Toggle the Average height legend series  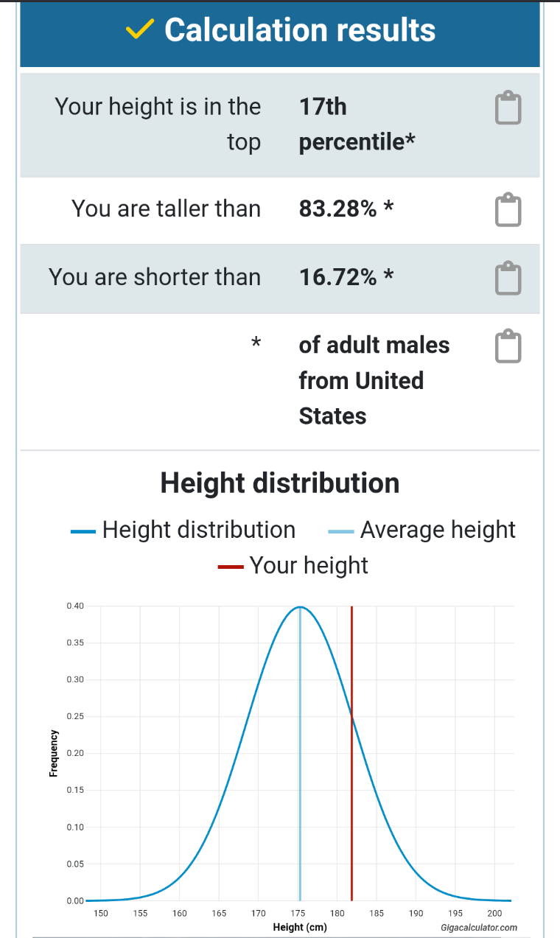(x=437, y=530)
